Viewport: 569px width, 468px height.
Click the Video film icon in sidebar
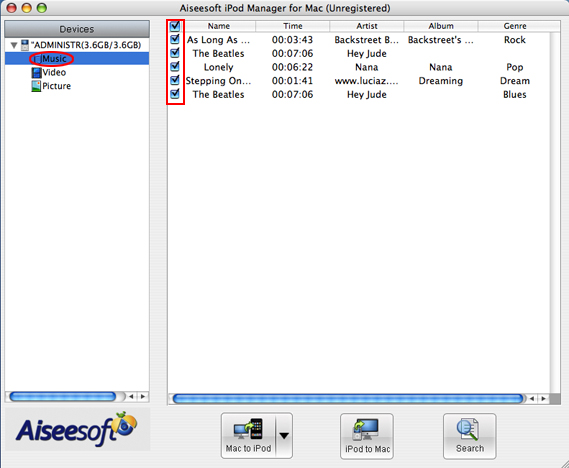(x=36, y=73)
